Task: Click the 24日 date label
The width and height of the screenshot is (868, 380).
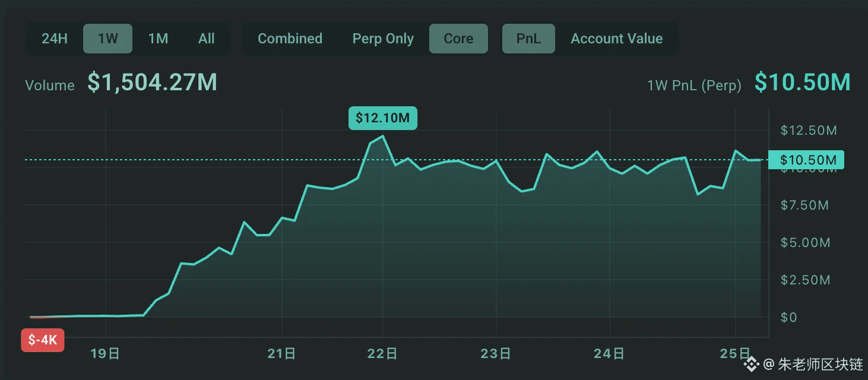Action: click(x=610, y=354)
